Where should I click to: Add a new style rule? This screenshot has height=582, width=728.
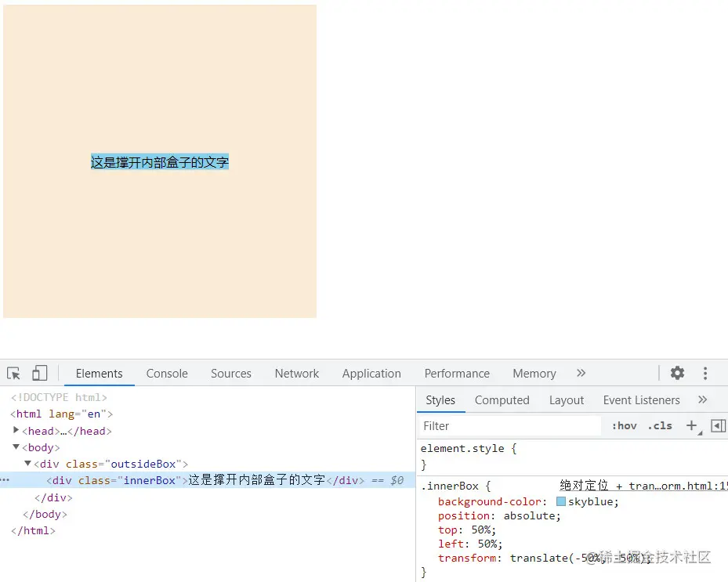coord(692,425)
